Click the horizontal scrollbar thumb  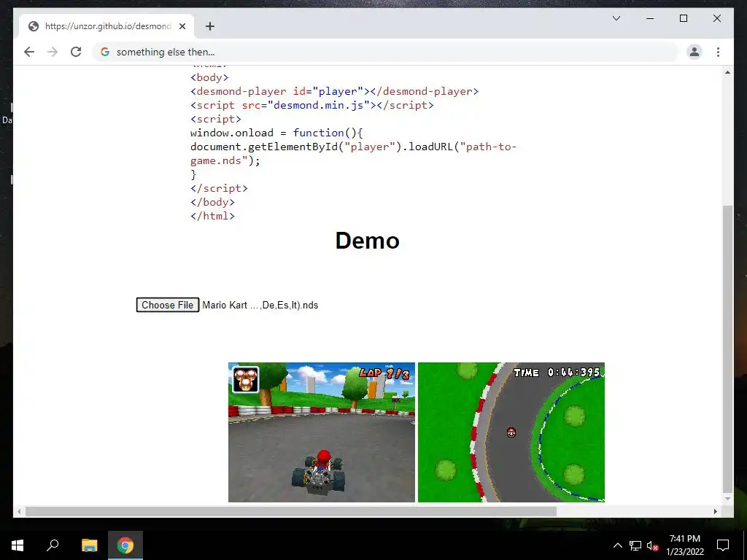point(290,511)
